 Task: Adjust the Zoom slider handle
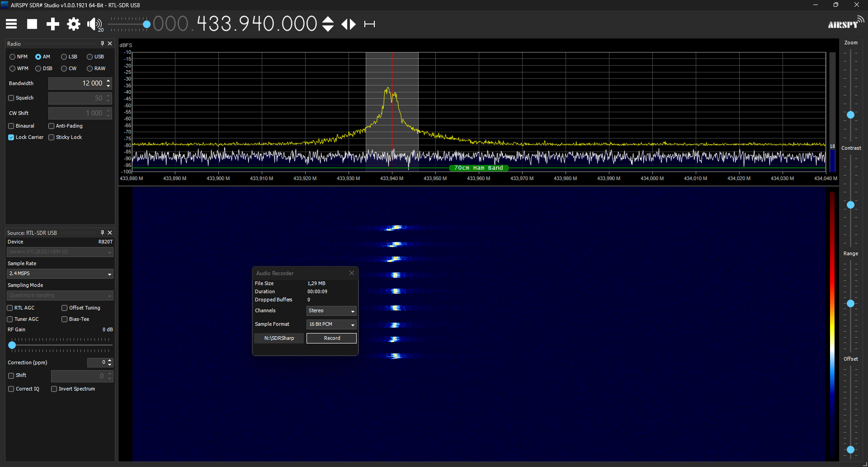point(850,115)
